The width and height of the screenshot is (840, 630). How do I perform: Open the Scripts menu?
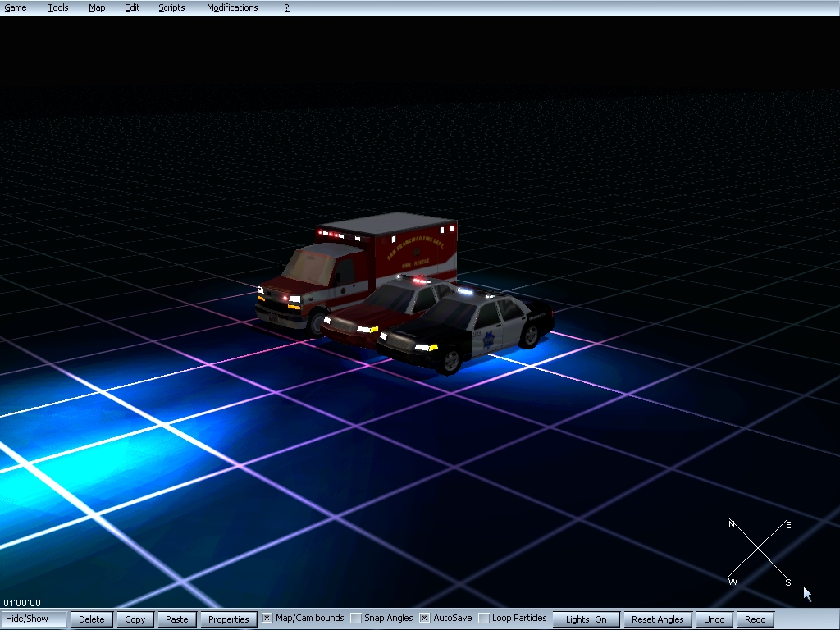171,7
